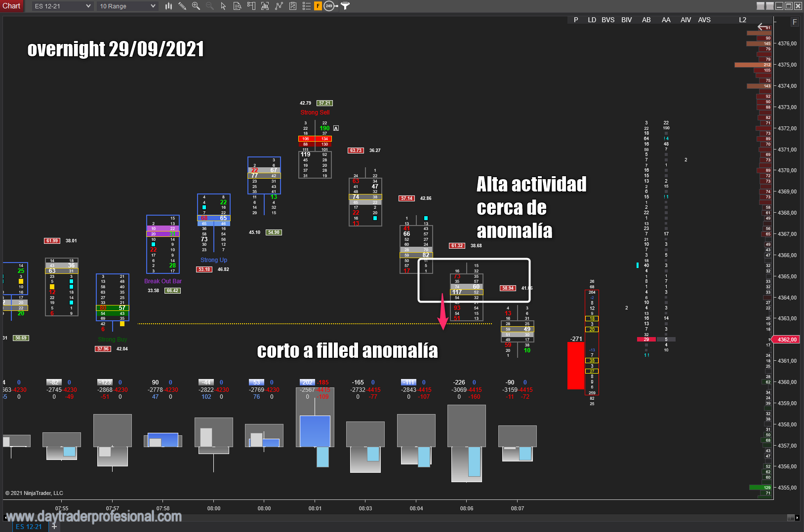This screenshot has width=804, height=532.
Task: Select the ES 12-21 bottom tab
Action: point(29,527)
